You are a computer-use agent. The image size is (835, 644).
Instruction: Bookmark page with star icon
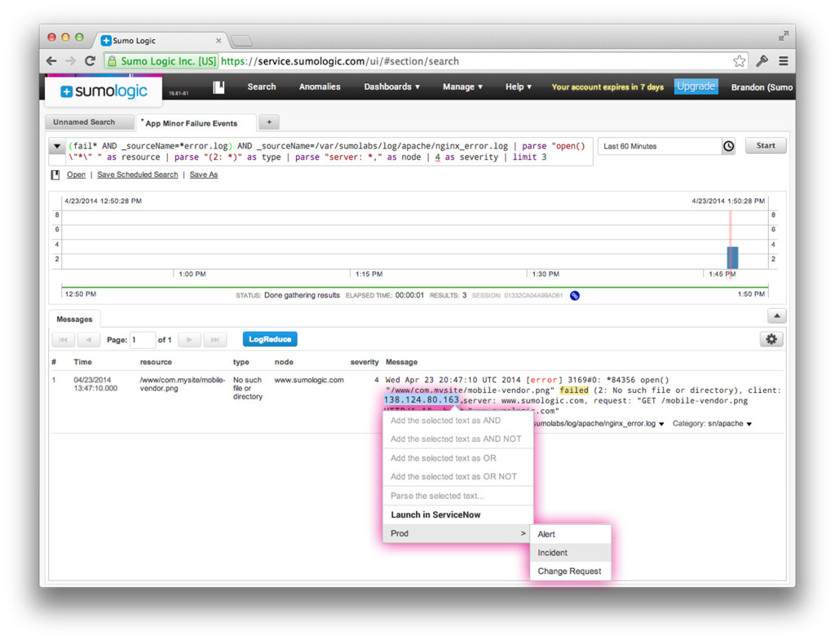tap(739, 61)
